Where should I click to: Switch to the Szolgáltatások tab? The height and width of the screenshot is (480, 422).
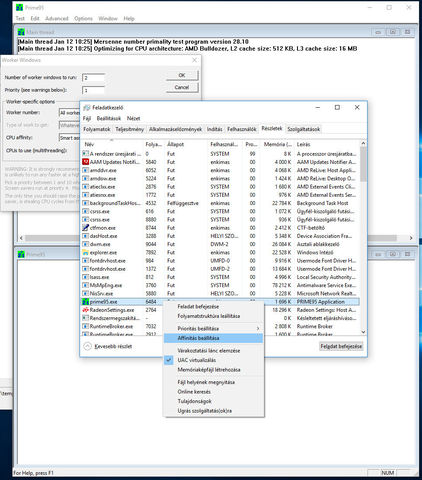[303, 129]
